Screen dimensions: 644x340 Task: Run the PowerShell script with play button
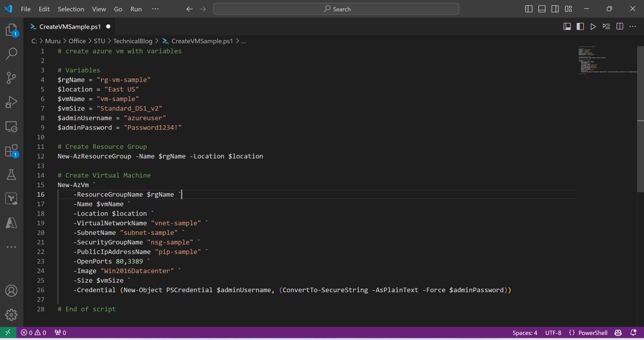[593, 27]
